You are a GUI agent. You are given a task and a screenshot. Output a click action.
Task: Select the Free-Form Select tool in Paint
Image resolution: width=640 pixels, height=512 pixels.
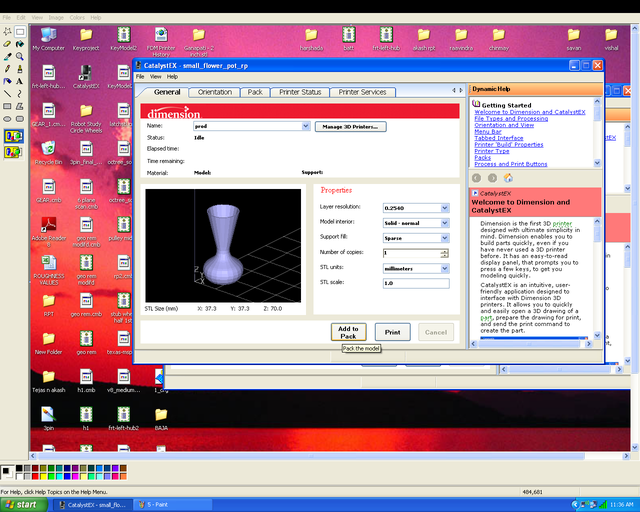tap(7, 31)
